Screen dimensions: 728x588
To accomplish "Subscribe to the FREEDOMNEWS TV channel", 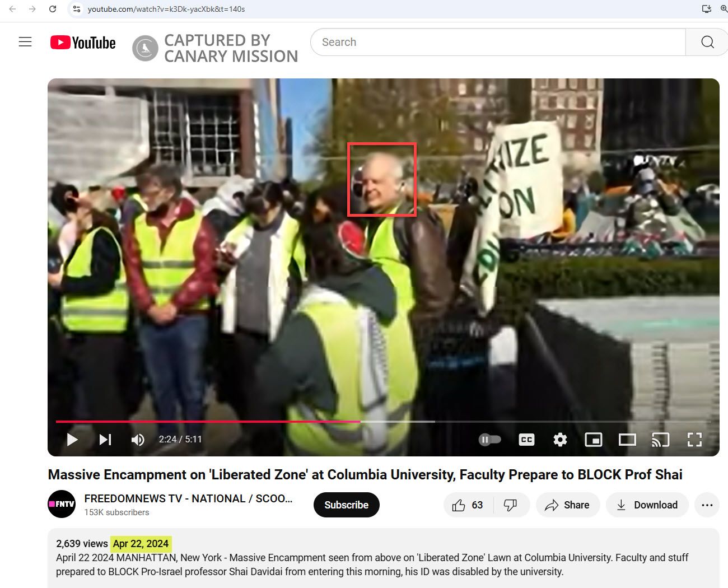I will 346,505.
